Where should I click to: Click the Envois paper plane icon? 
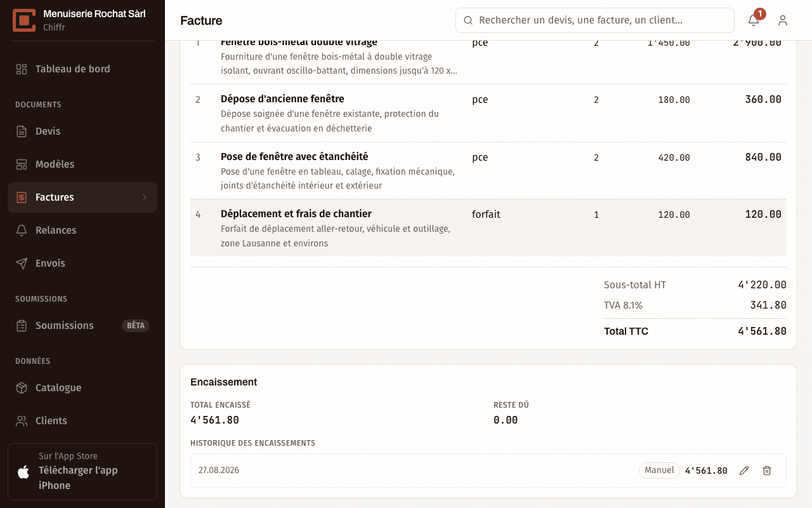tap(22, 264)
